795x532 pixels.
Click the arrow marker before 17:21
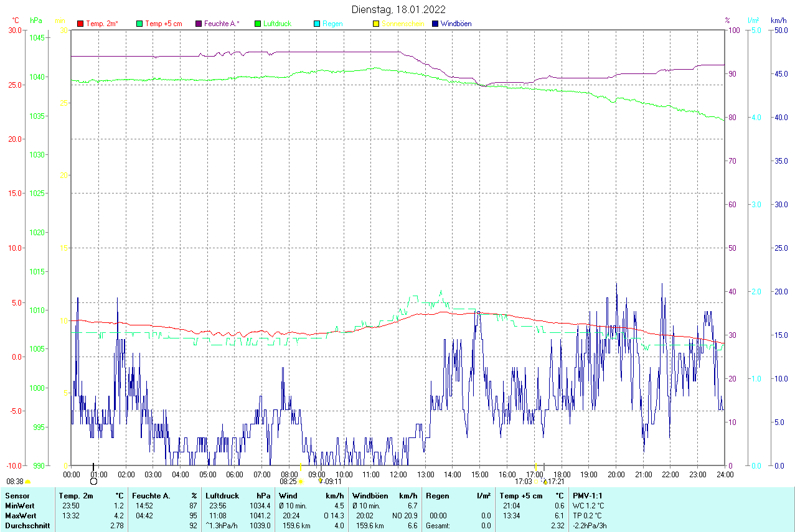(545, 481)
